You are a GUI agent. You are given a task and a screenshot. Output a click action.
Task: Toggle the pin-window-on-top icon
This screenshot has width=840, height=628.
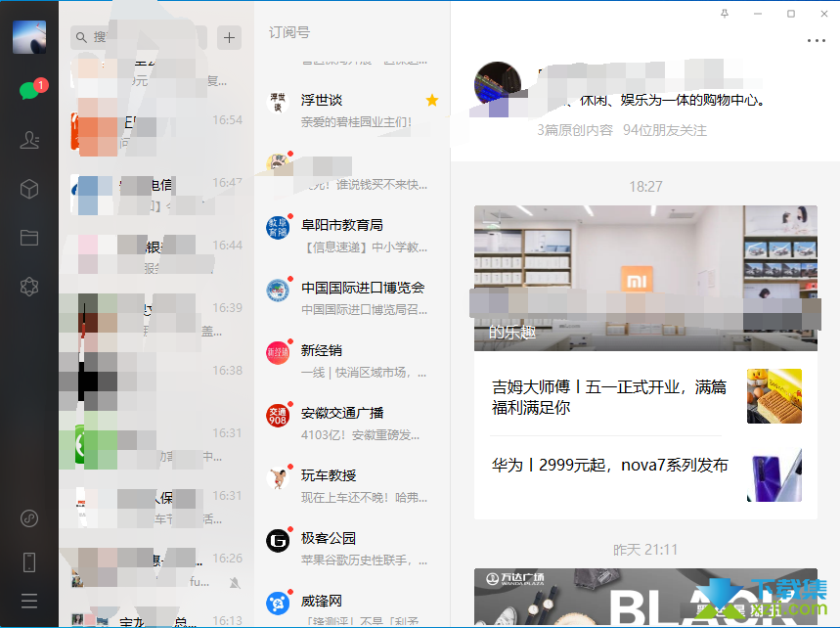[724, 14]
